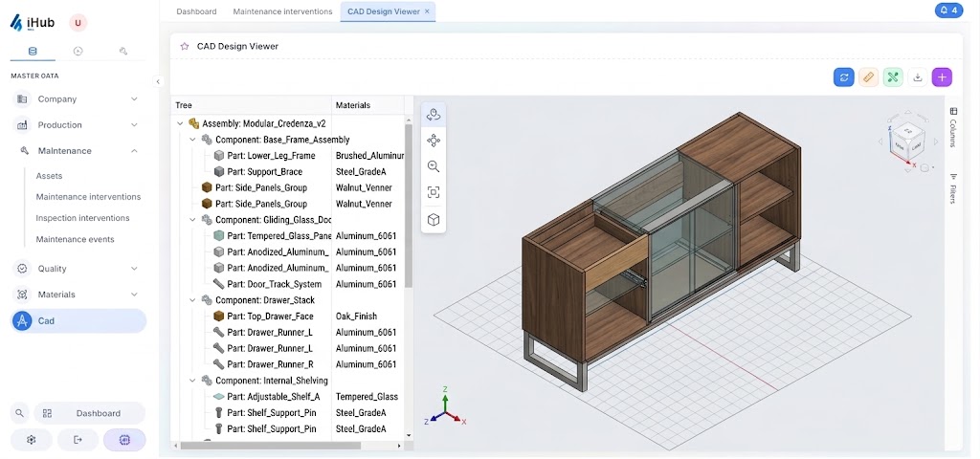Select the orbit rotate tool
The width and height of the screenshot is (980, 459).
[434, 115]
